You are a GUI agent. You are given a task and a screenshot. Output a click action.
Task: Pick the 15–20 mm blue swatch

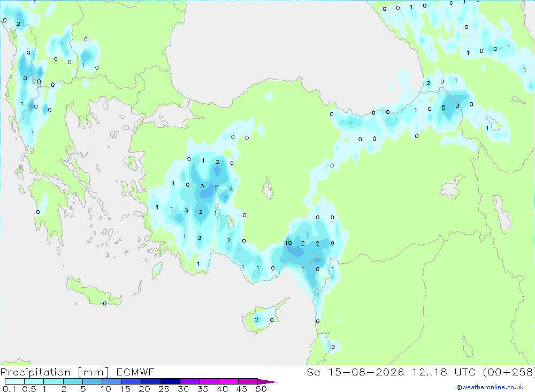132,381
